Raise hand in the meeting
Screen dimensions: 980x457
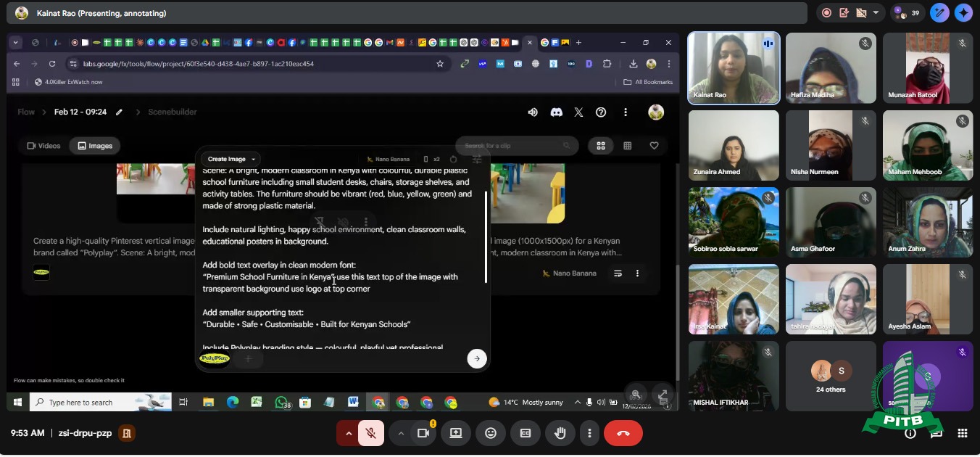[560, 433]
